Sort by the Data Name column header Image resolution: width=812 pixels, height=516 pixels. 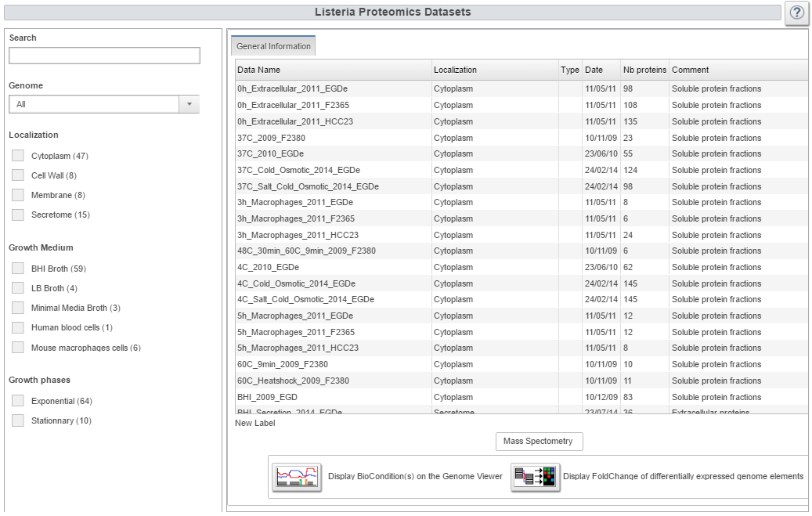(x=333, y=70)
